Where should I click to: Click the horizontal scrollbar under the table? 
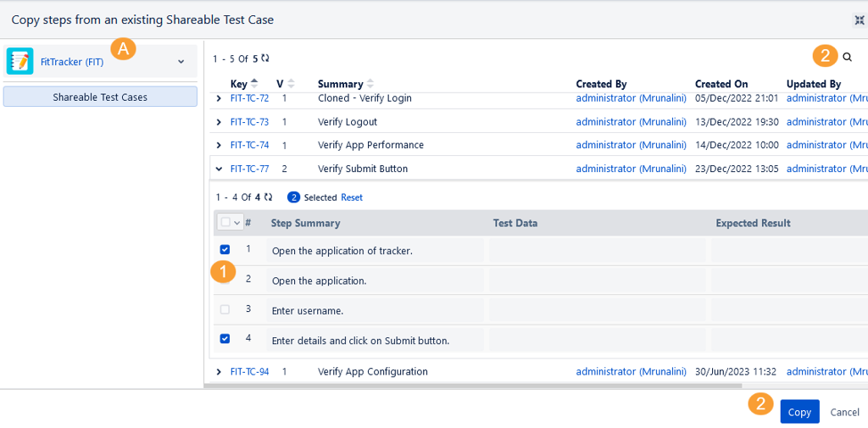pos(473,386)
